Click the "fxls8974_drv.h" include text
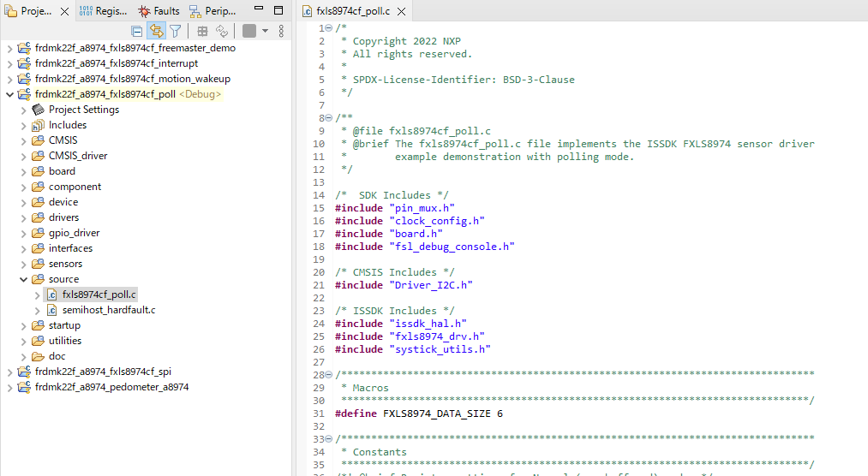Viewport: 868px width, 476px height. pos(440,336)
